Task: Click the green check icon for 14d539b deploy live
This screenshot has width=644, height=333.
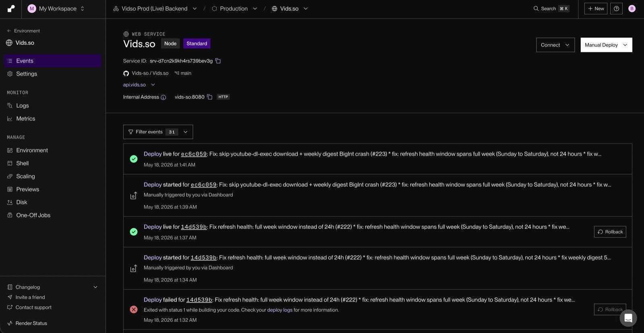Action: coord(134,232)
